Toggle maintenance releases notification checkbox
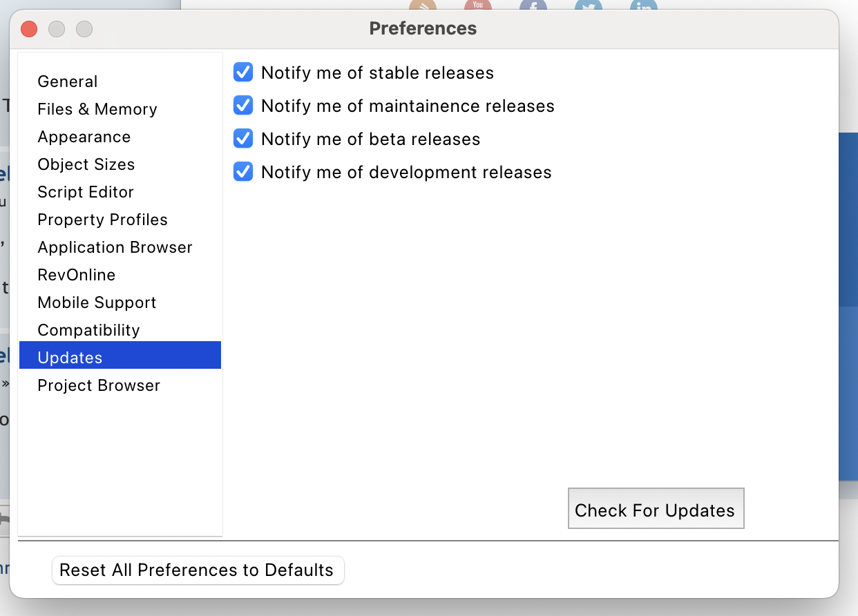This screenshot has height=616, width=858. coord(243,106)
